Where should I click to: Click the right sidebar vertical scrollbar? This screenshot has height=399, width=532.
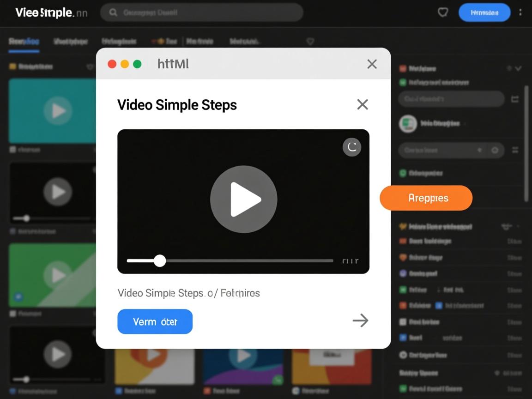point(526,143)
